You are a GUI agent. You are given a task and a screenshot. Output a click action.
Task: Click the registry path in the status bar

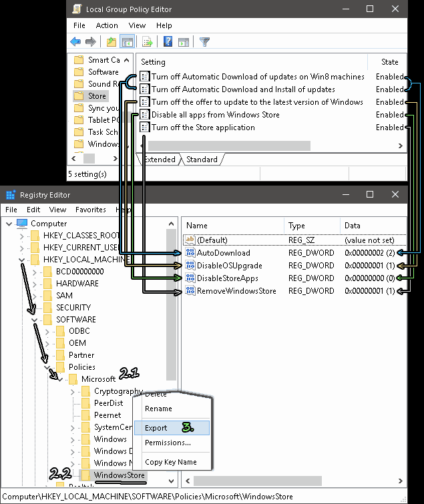148,497
